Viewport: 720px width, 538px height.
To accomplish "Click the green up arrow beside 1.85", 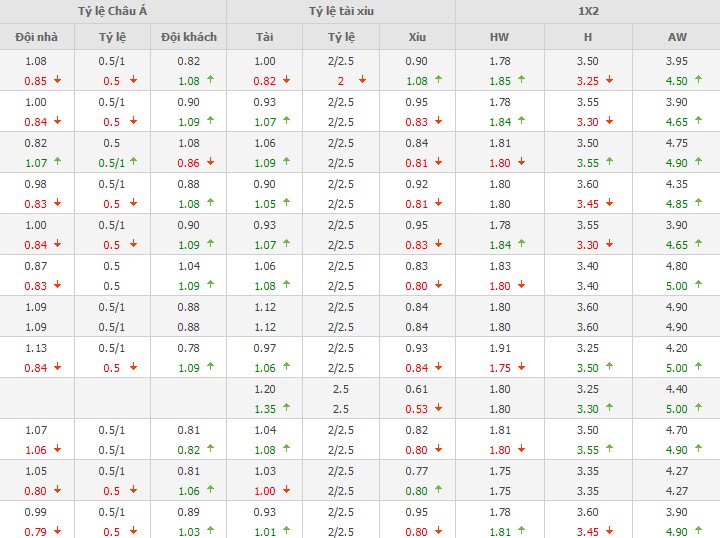I will [522, 80].
